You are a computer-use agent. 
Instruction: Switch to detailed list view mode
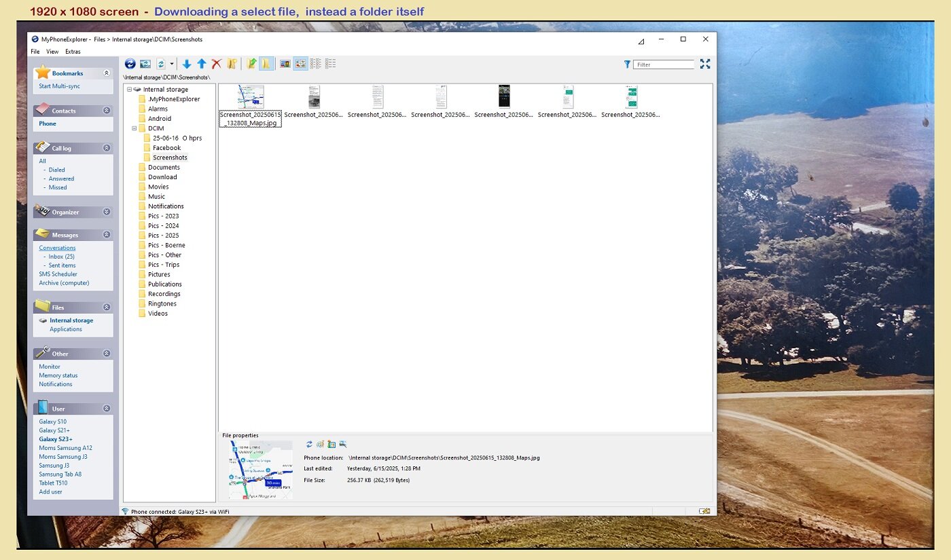[x=331, y=64]
